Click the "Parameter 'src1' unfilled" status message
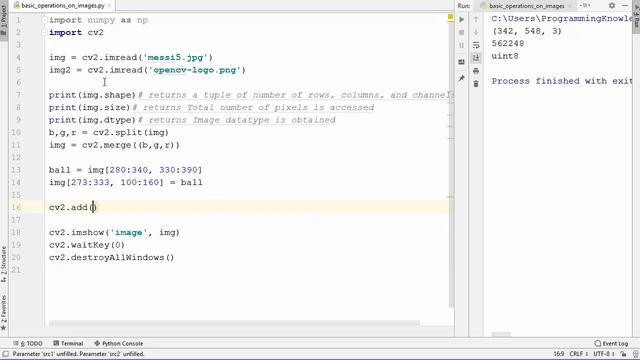The height and width of the screenshot is (360, 640). [78, 354]
